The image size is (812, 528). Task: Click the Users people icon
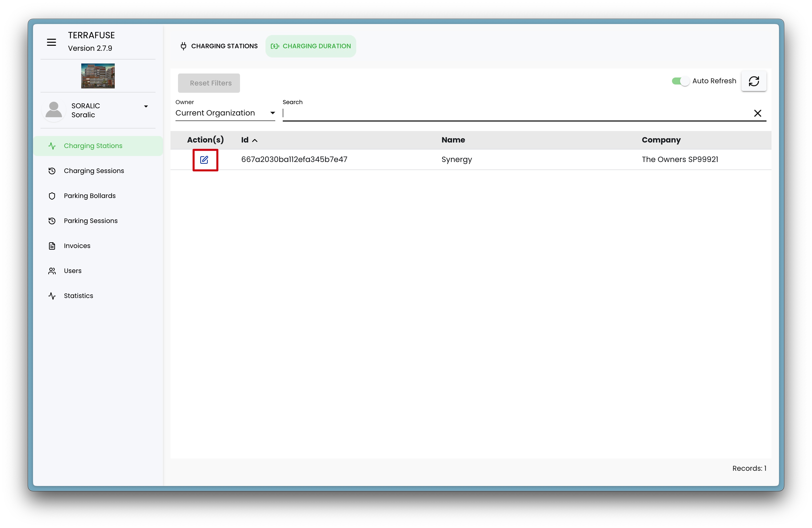click(x=52, y=271)
